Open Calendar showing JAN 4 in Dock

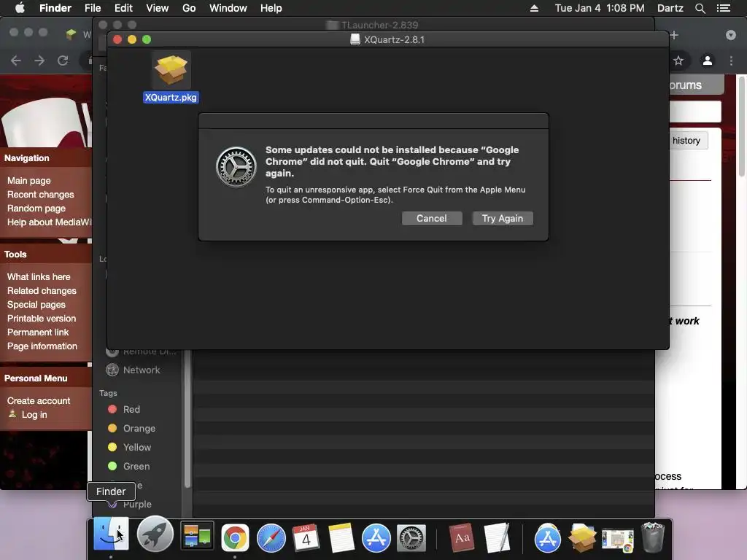(306, 537)
